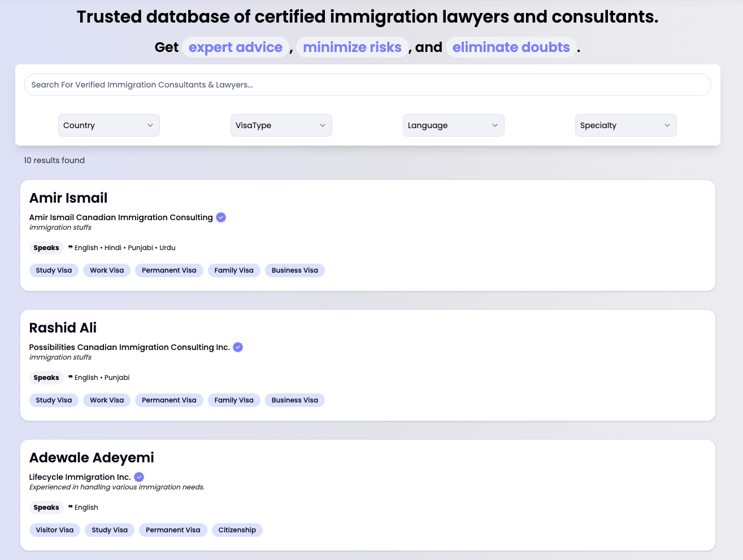Expand the Language filter dropdown
This screenshot has width=743, height=560.
pos(454,125)
